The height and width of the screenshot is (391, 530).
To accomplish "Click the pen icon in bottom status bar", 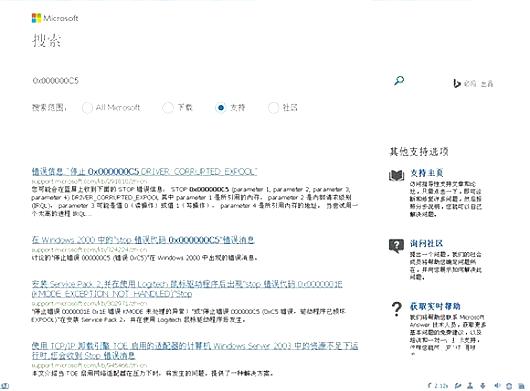I will [x=458, y=385].
